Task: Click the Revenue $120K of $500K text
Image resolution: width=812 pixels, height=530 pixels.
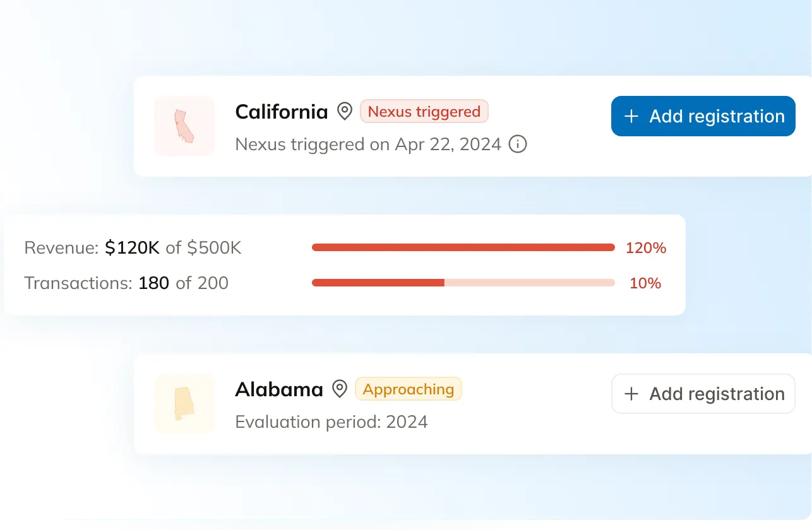Action: click(133, 248)
